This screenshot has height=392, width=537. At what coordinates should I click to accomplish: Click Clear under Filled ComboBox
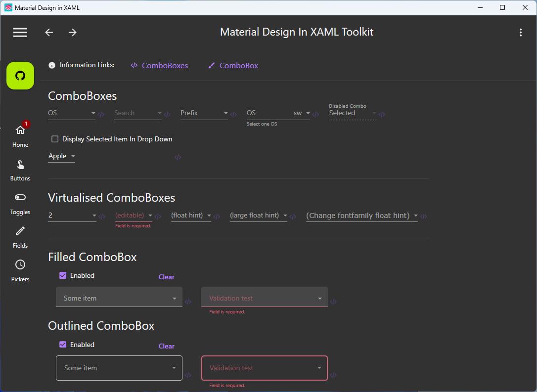tap(167, 277)
